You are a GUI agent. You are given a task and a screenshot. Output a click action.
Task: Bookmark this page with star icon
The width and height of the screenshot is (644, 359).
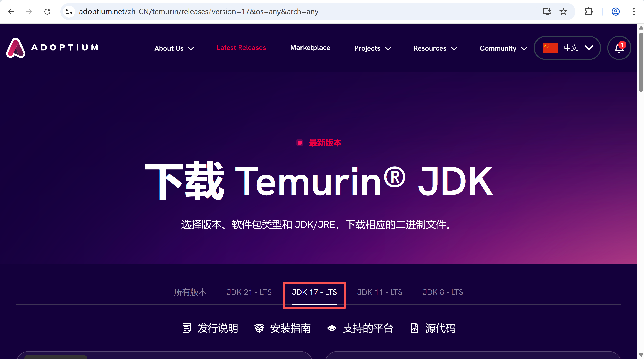[563, 11]
